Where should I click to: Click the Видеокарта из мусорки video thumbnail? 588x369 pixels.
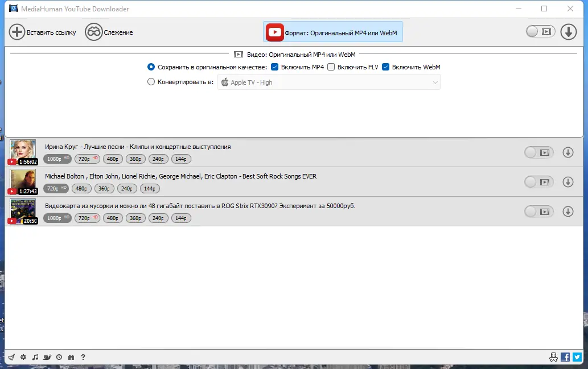(x=23, y=211)
